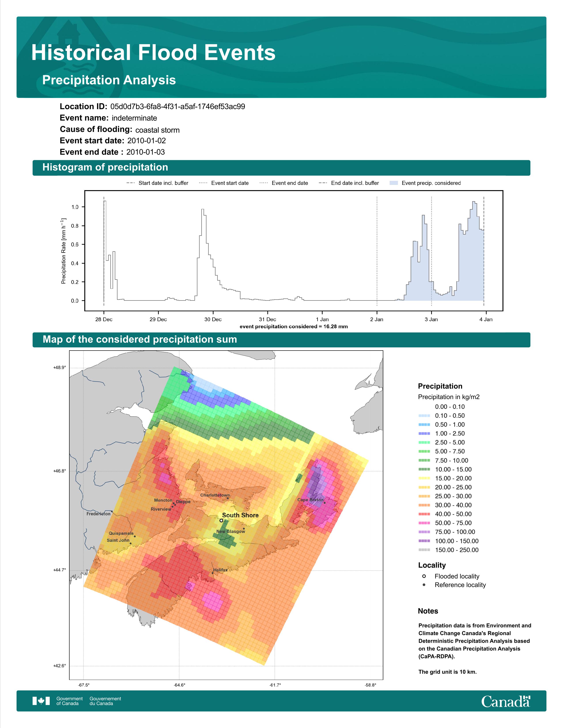563x728 pixels.
Task: Click the Dieppe label on map
Action: [x=183, y=502]
